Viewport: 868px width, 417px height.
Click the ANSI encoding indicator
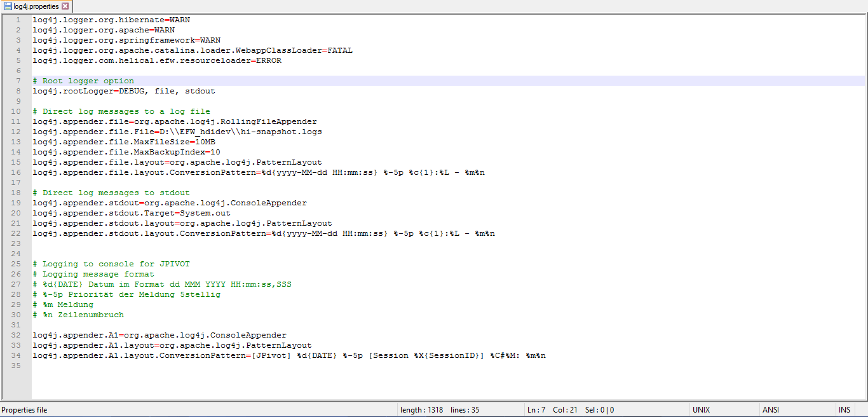point(770,410)
